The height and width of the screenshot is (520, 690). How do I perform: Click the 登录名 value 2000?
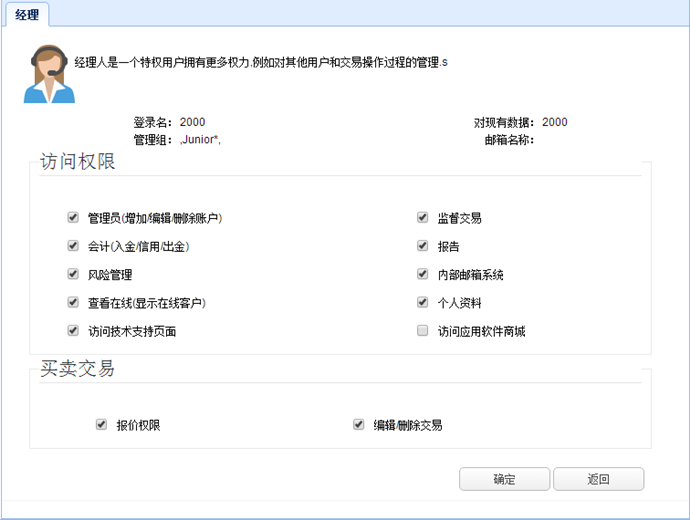click(192, 123)
